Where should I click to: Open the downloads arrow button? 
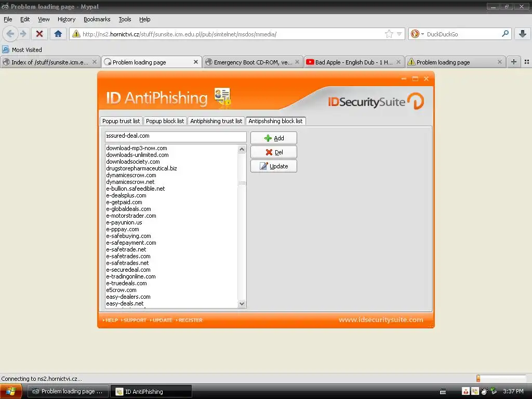pos(523,34)
